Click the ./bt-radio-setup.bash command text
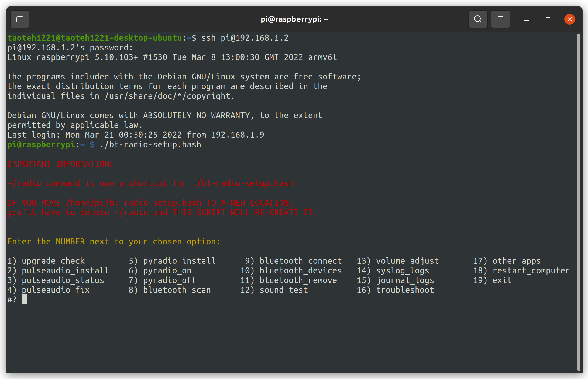Screen dimensions: 588x379 pyautogui.click(x=150, y=144)
